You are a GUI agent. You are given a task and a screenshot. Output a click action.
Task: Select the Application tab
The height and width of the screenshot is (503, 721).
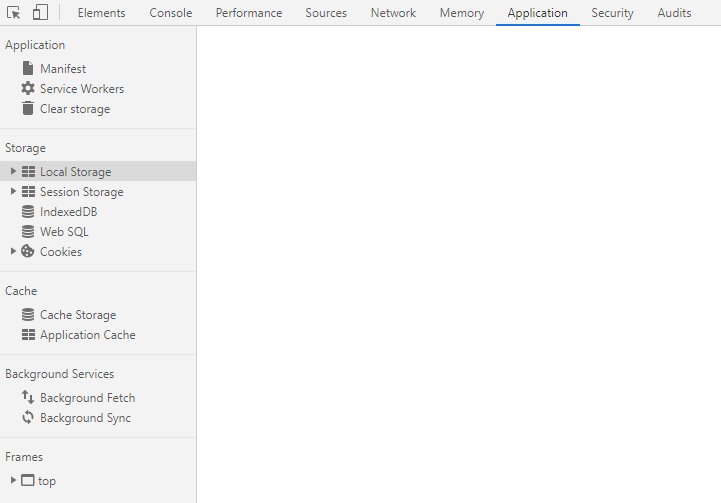click(x=538, y=13)
